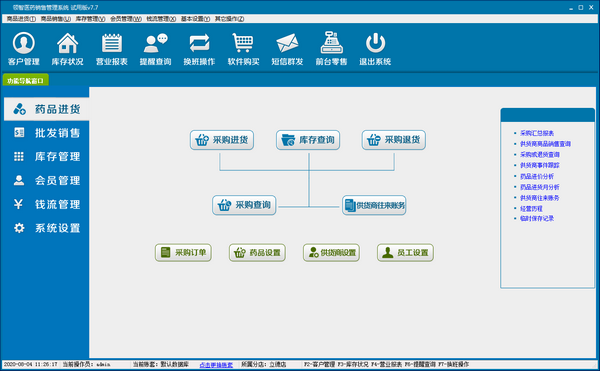Click 退出系统 power icon
This screenshot has height=371, width=600.
click(375, 49)
